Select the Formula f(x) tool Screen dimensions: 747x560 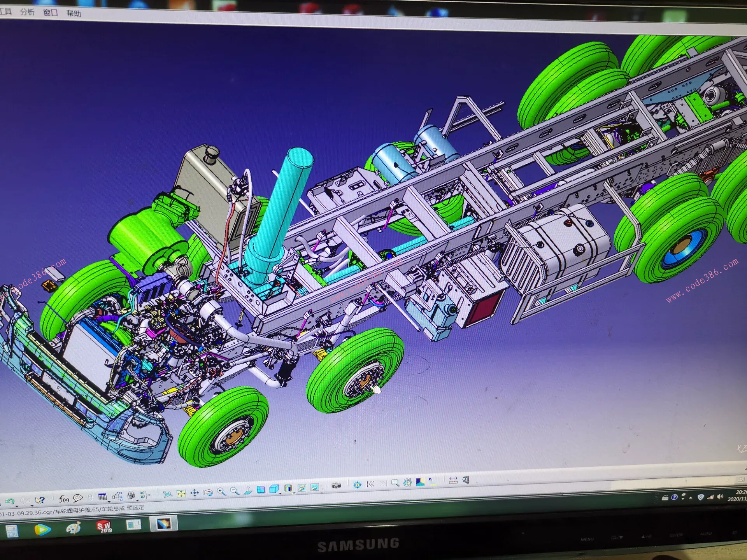click(x=63, y=499)
